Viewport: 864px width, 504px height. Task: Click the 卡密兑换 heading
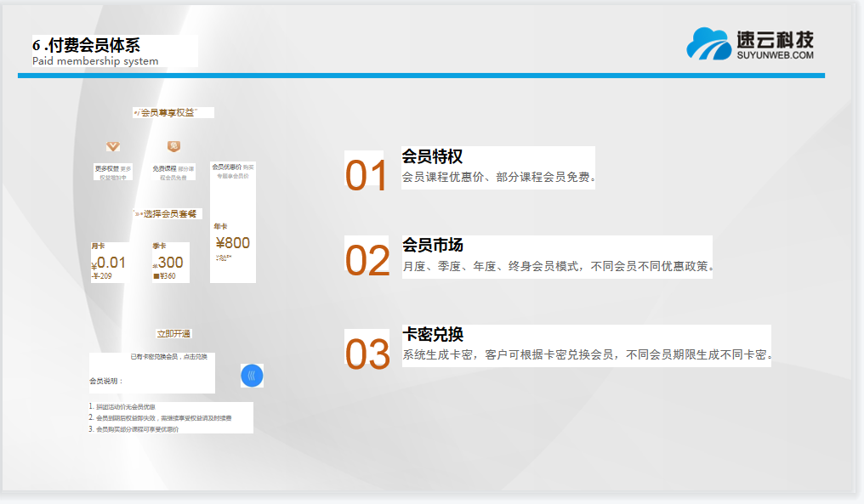click(432, 334)
